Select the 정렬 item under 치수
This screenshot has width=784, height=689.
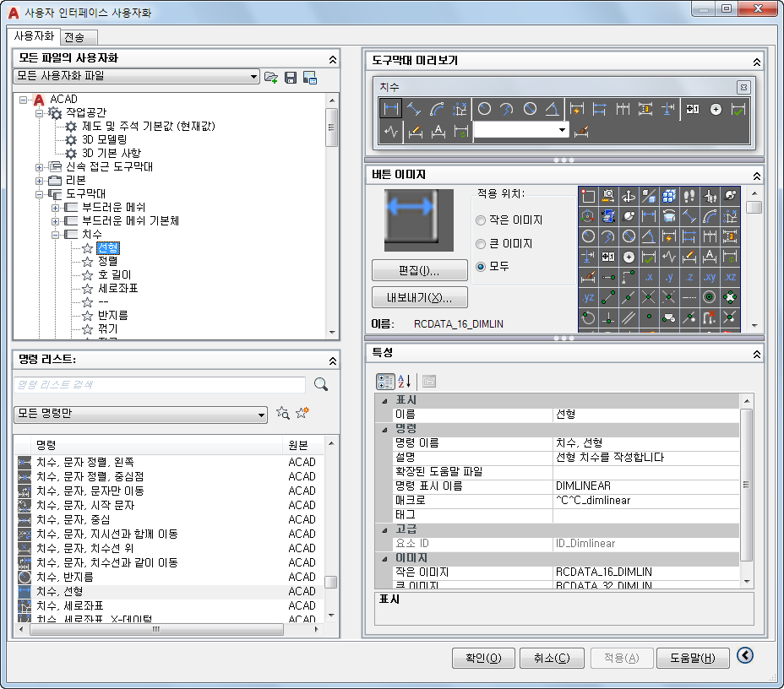point(108,261)
